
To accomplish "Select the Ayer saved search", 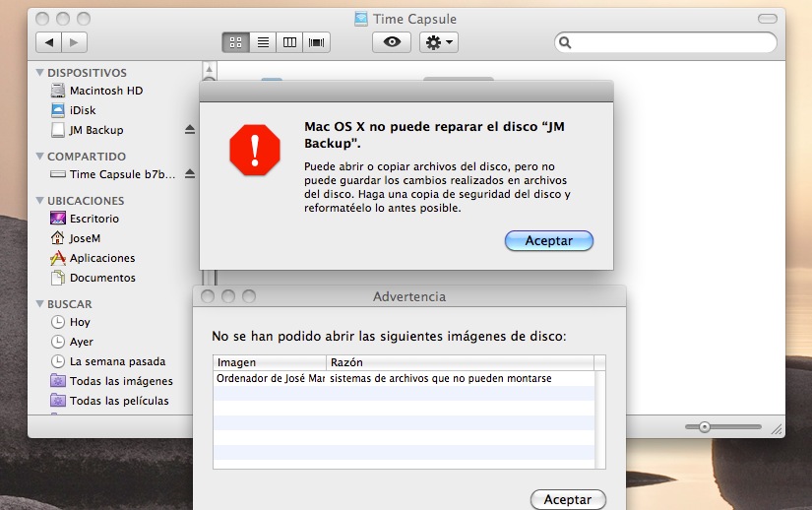I will [72, 342].
